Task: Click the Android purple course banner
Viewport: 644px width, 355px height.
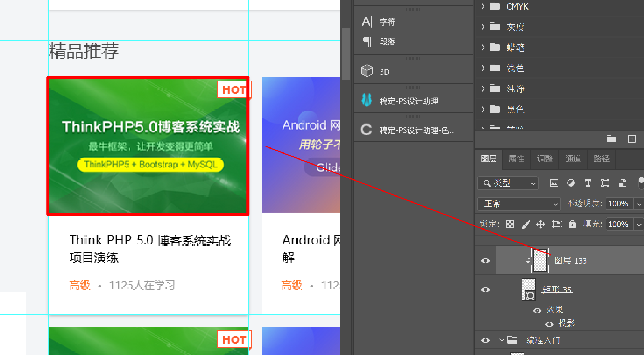Action: (x=301, y=145)
